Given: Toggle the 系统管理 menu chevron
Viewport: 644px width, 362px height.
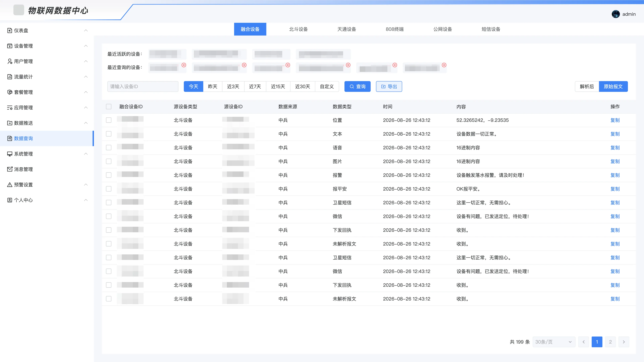Looking at the screenshot, I should coord(86,154).
